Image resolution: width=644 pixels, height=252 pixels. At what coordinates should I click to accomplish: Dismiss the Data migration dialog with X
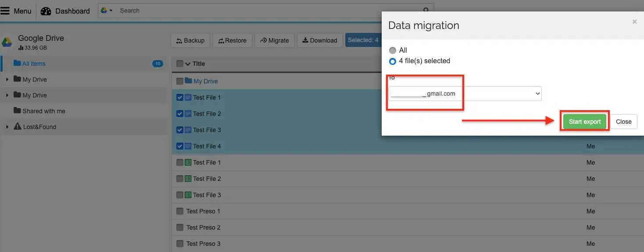pos(634,22)
